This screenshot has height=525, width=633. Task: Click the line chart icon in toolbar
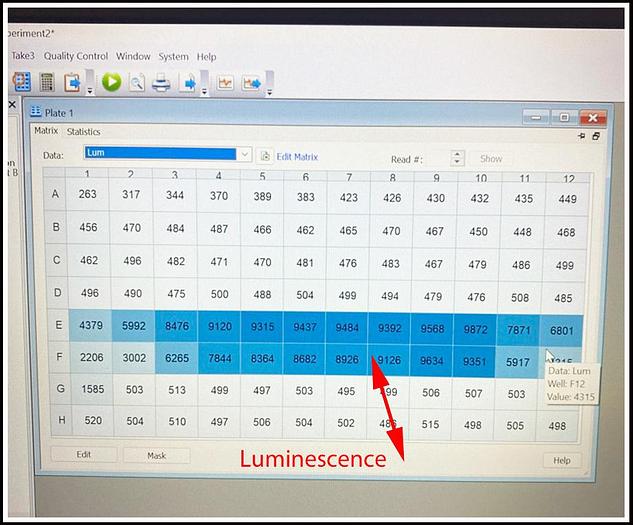pos(225,83)
